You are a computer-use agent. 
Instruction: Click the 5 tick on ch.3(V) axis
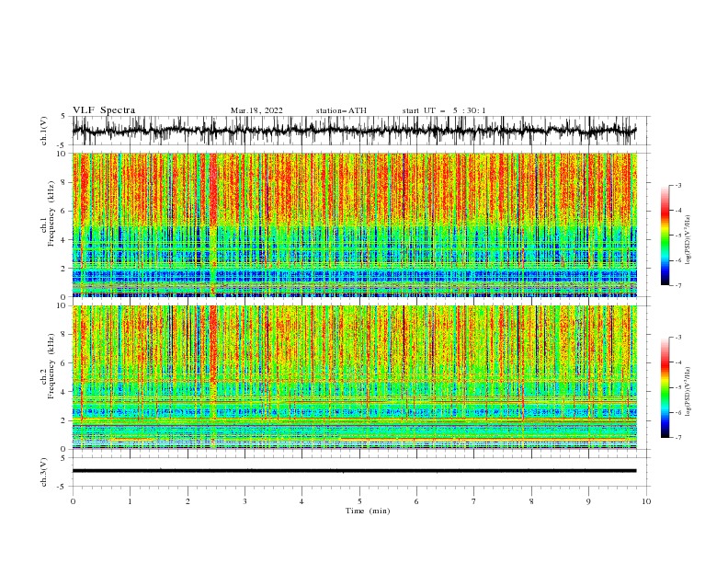[63, 457]
